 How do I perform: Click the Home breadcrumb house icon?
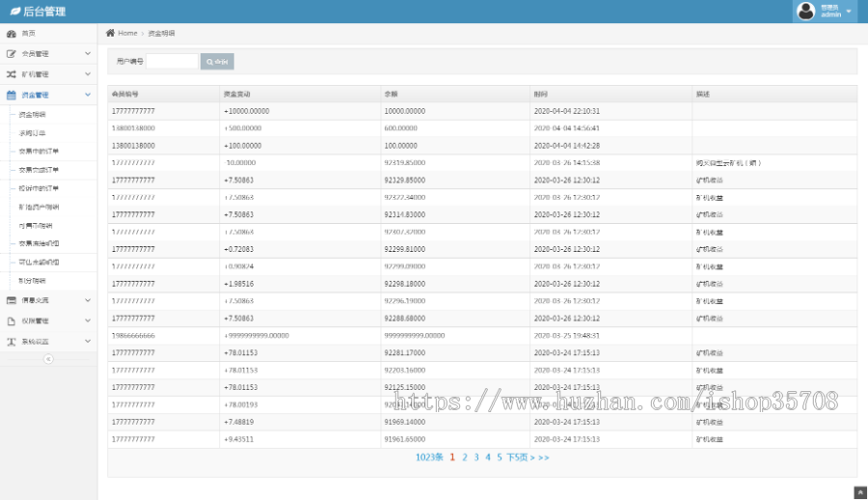click(x=111, y=33)
